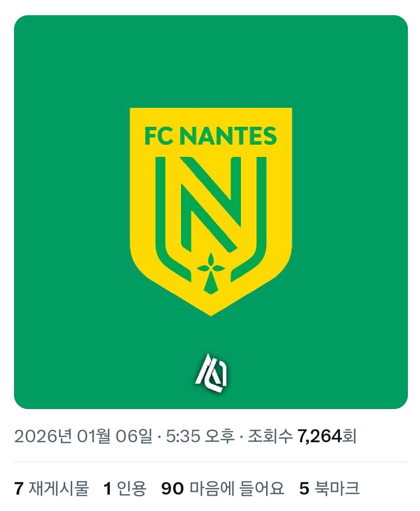Click the post date 2026년 01월 06일
Screen dimensions: 420x511
(83, 436)
